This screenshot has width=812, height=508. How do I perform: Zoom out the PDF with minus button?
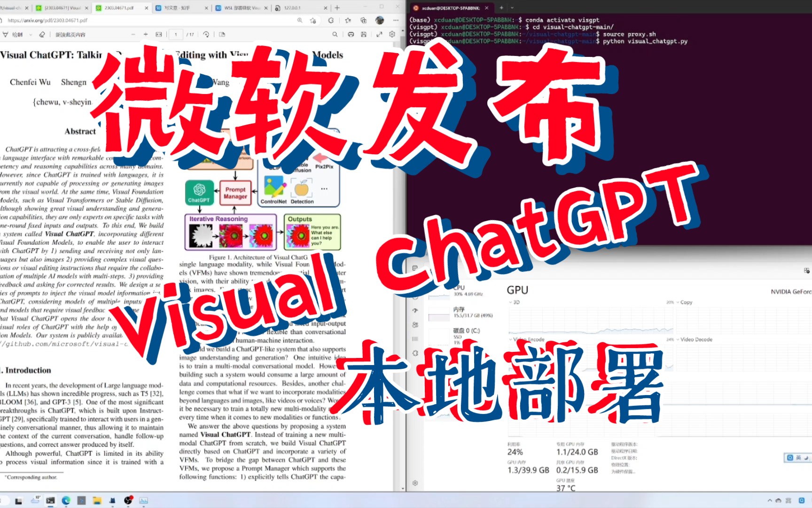(133, 34)
